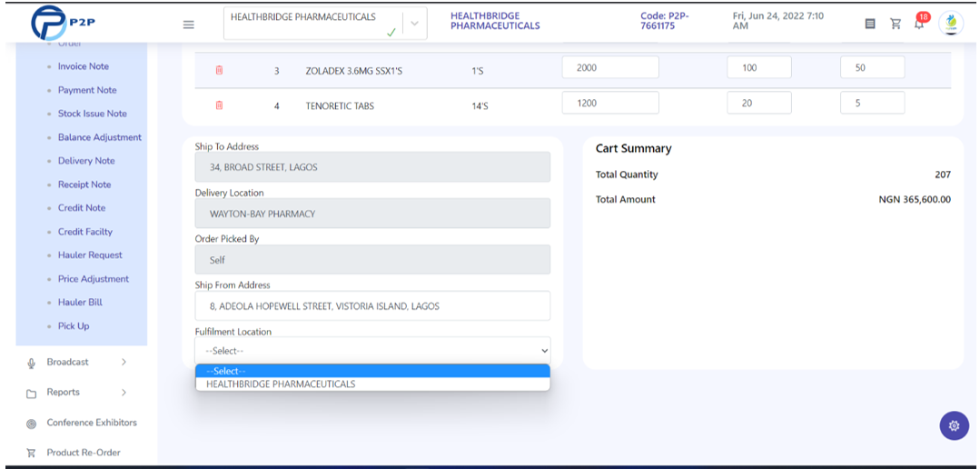Click the Reports folder icon
Screen dimensions: 980x469
[x=31, y=394]
